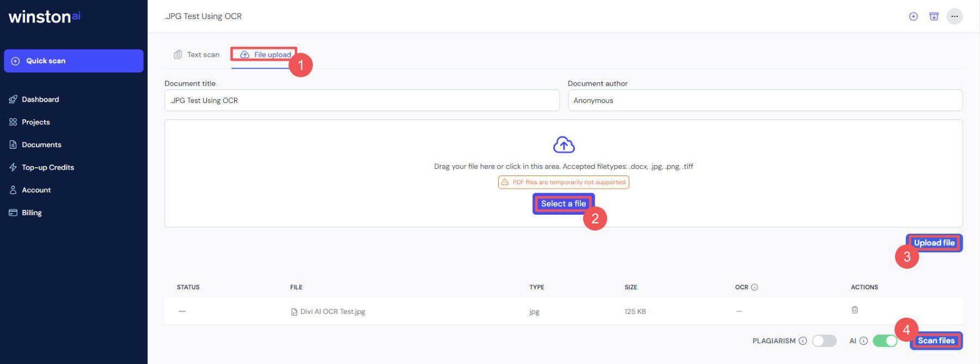Click the Upload file button
This screenshot has width=980, height=364.
[x=934, y=243]
